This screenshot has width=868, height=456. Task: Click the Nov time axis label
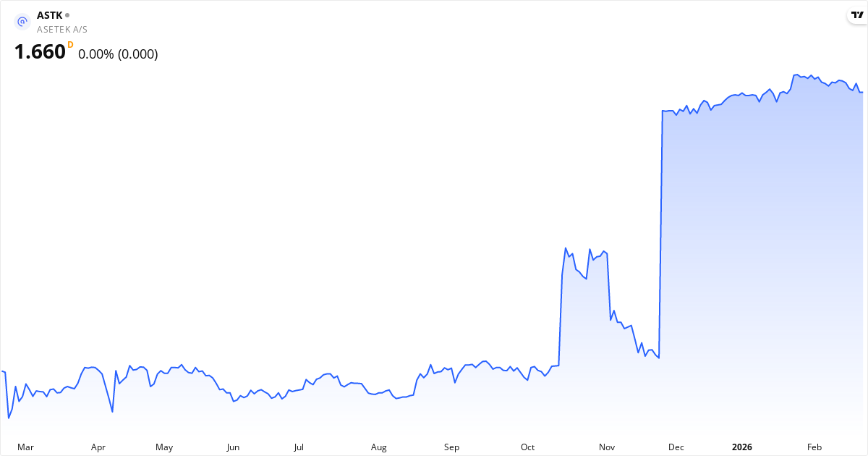coord(607,447)
